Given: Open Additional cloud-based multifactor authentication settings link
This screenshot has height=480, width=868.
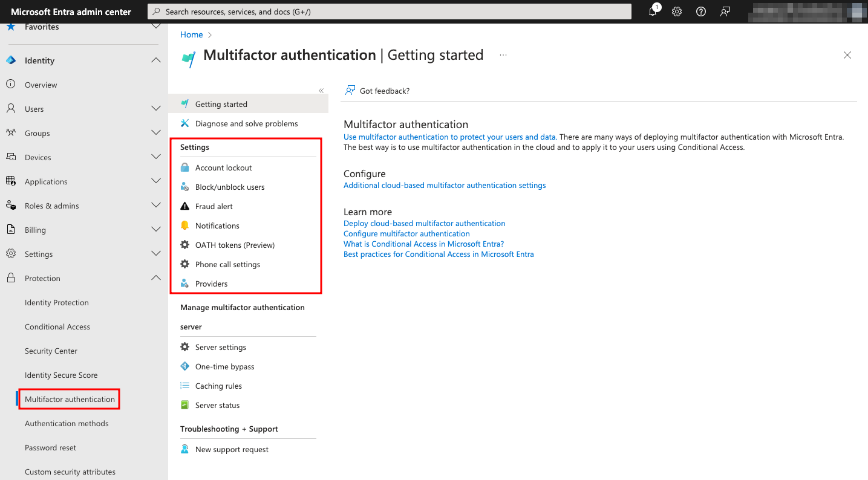Looking at the screenshot, I should click(x=445, y=186).
